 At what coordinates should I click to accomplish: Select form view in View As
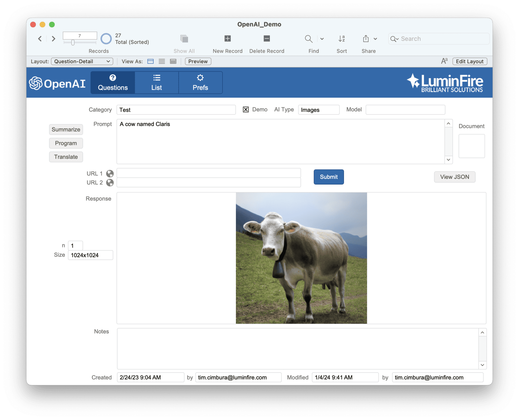[x=151, y=61]
